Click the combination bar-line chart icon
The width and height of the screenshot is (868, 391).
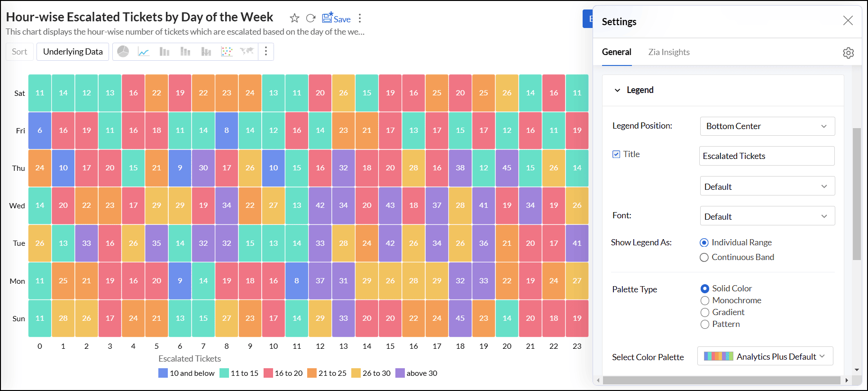tap(206, 52)
